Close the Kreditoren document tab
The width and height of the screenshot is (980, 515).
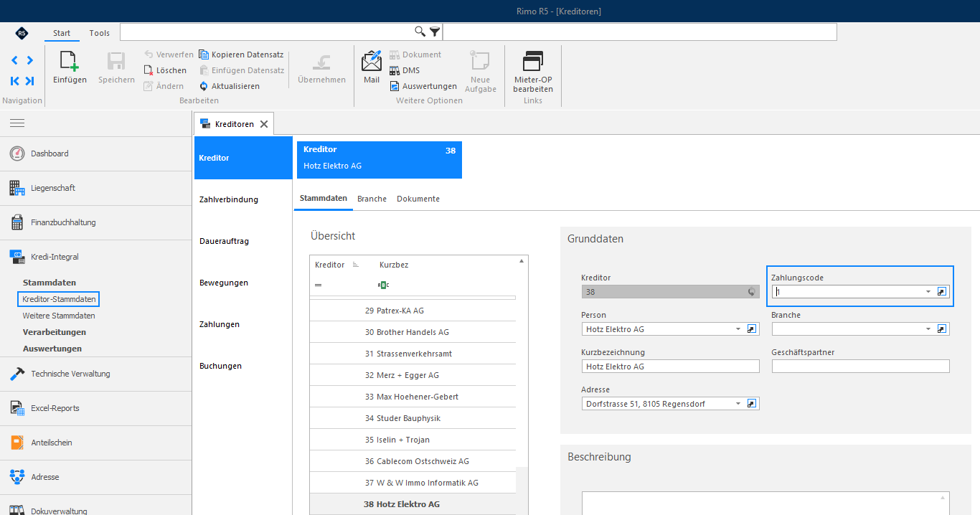click(x=264, y=124)
